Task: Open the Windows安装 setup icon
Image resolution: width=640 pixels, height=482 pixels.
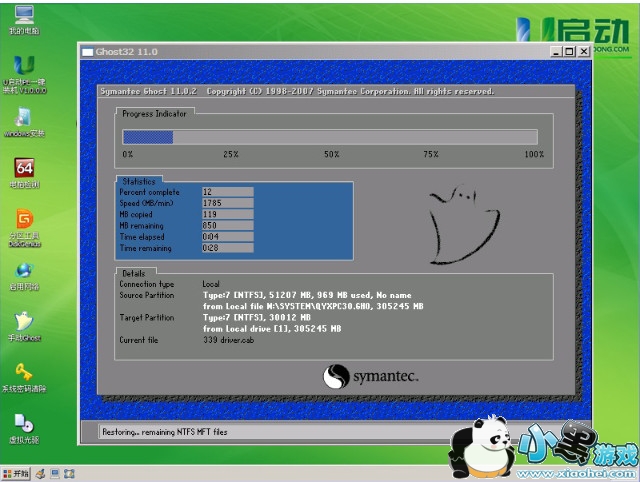Action: 24,122
